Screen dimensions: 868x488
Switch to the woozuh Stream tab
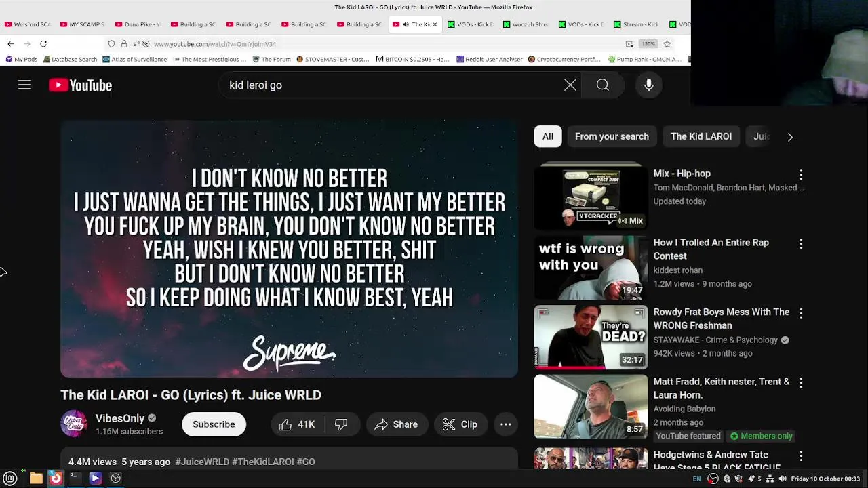(526, 24)
